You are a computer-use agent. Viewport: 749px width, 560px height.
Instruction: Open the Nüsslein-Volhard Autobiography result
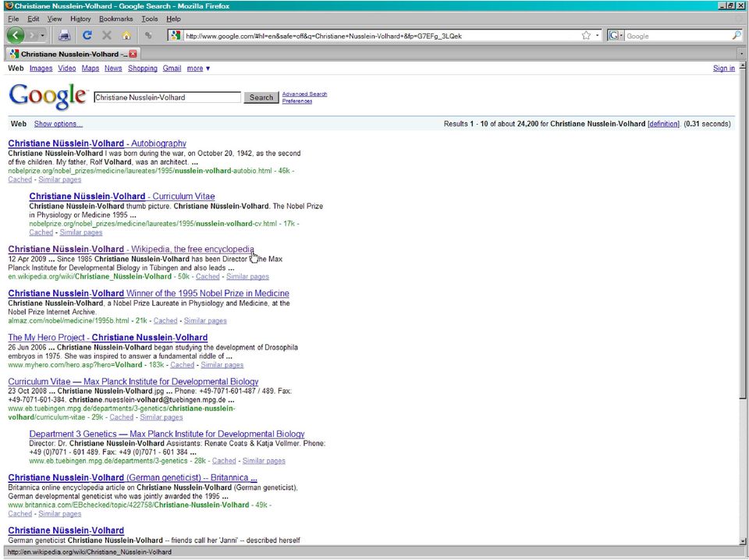click(97, 144)
